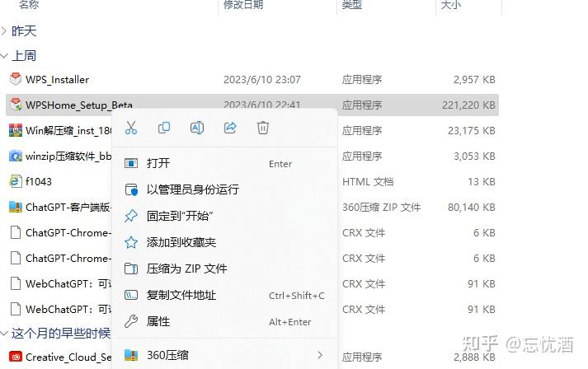The width and height of the screenshot is (588, 369).
Task: Sort by the 大小 column header
Action: pos(451,4)
